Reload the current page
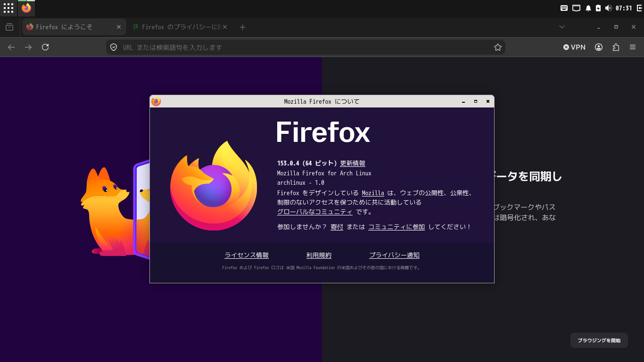 pos(45,47)
